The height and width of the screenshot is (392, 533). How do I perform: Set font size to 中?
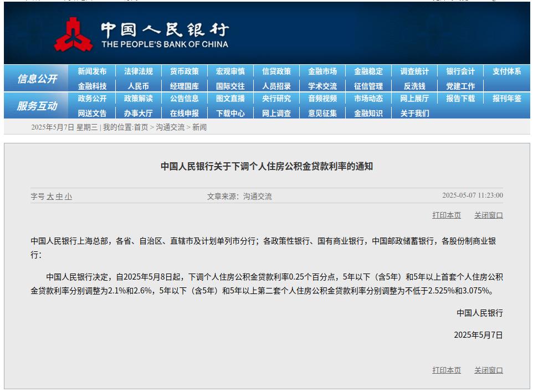tap(59, 197)
